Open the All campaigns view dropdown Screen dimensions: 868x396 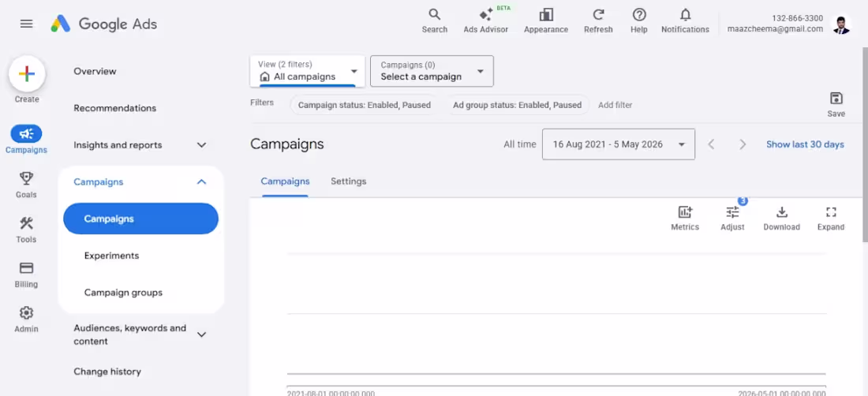tap(307, 71)
